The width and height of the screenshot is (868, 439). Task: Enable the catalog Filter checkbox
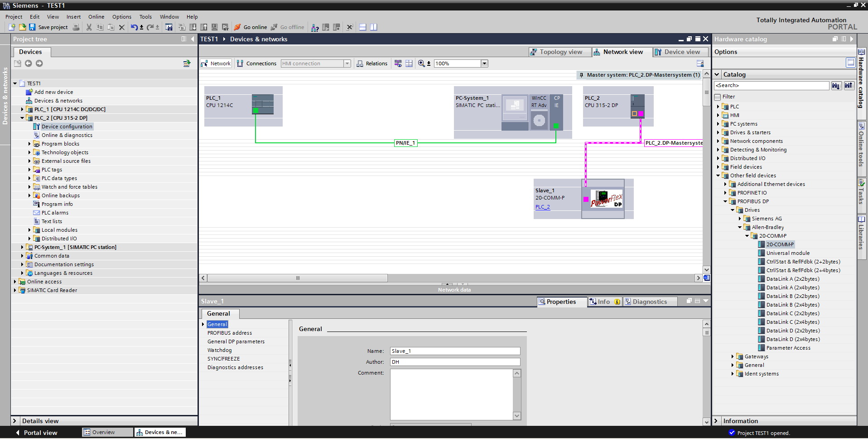(x=718, y=97)
